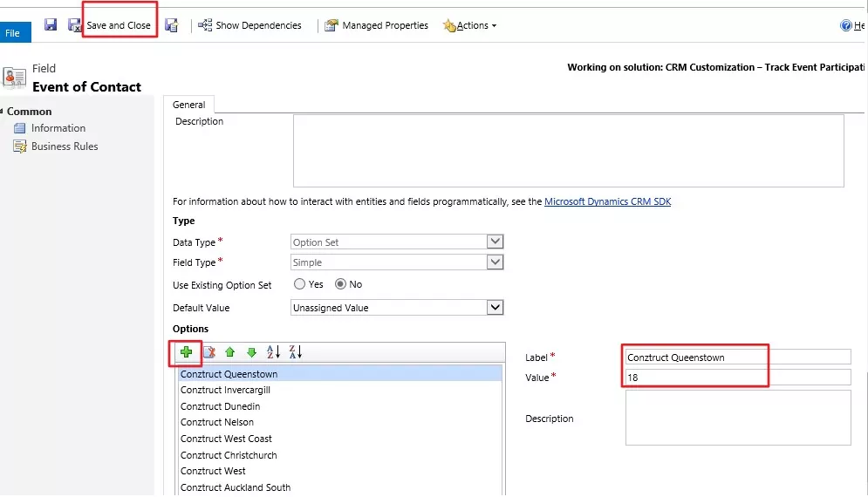The height and width of the screenshot is (497, 868).
Task: Select Yes for Use Existing Option Set
Action: (299, 284)
